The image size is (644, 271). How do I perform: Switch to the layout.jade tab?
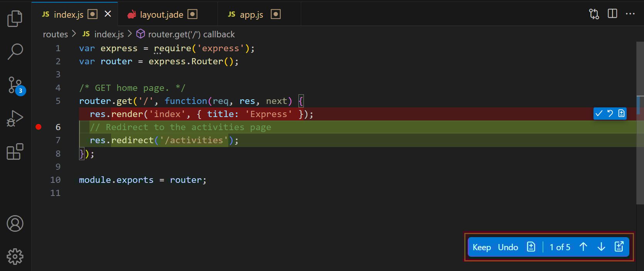point(161,15)
